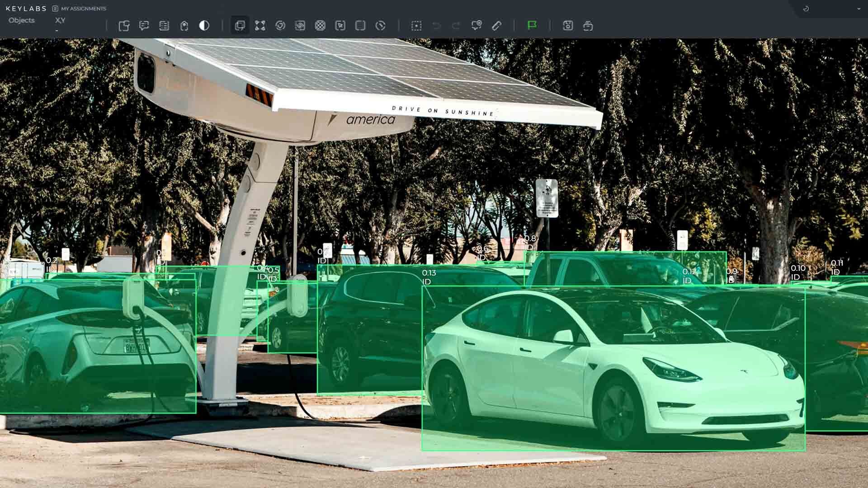This screenshot has width=868, height=488.
Task: Adjust the brightness/contrast control
Action: (x=204, y=26)
